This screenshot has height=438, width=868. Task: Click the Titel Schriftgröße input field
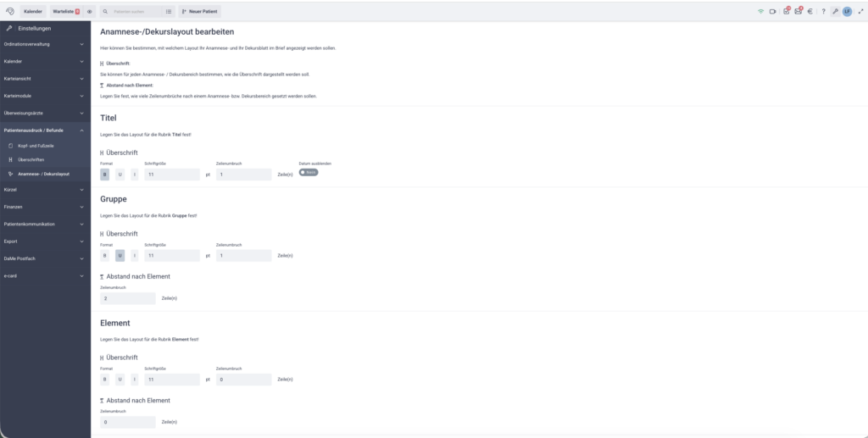[172, 175]
